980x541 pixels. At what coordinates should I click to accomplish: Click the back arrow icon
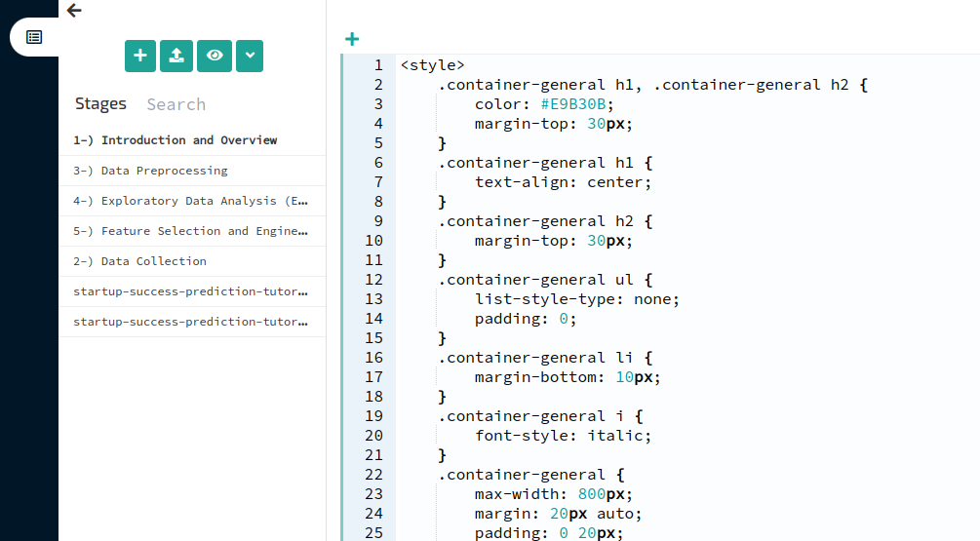click(x=74, y=11)
